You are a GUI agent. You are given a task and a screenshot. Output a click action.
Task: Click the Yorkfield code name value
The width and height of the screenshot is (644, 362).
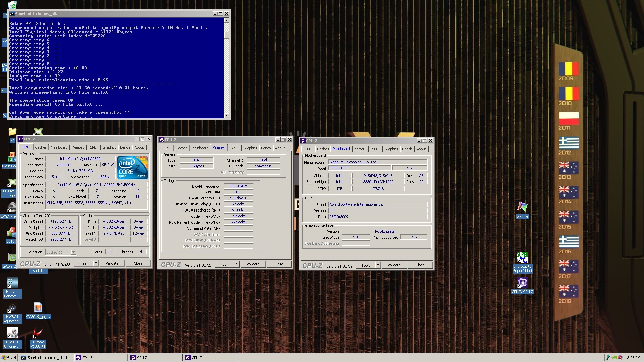[63, 165]
